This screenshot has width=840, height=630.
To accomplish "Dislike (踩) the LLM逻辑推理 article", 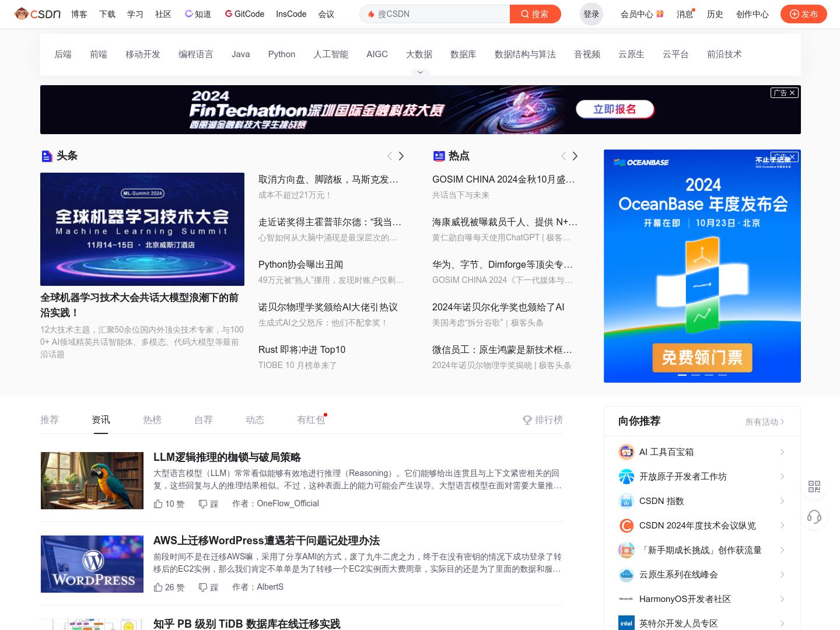I will coord(208,503).
